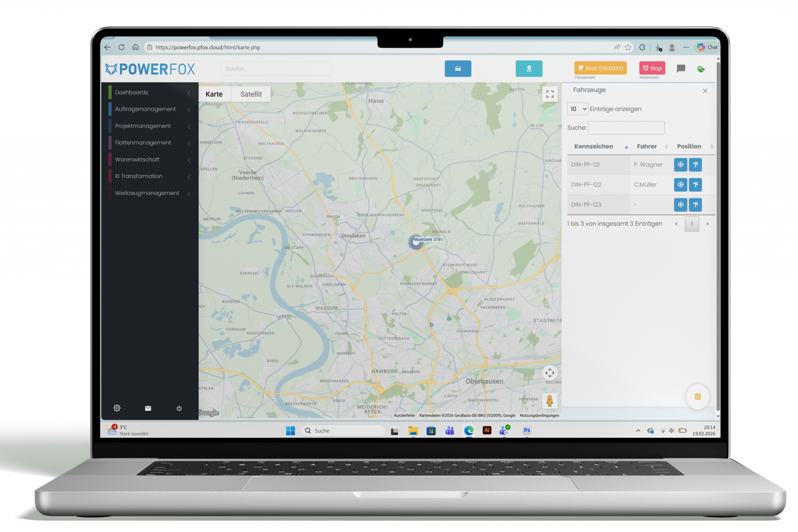Viewport: 798px width, 532px height.
Task: Click the teal map pin button
Action: coord(529,69)
